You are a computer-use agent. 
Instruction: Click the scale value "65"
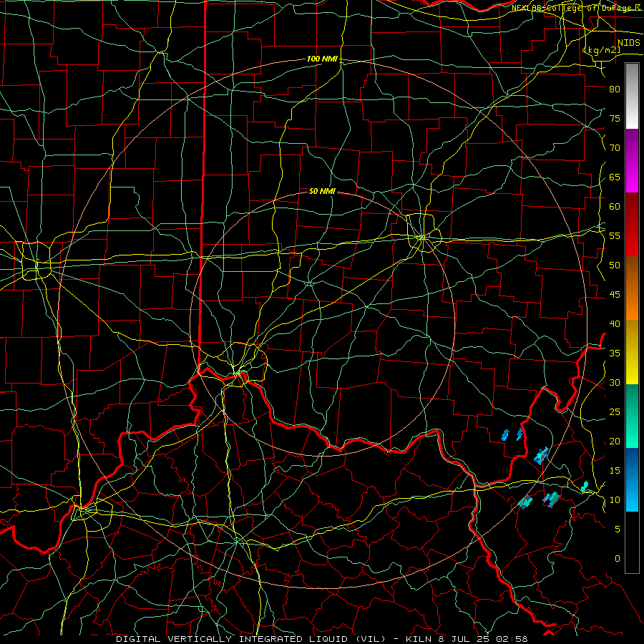coord(615,177)
